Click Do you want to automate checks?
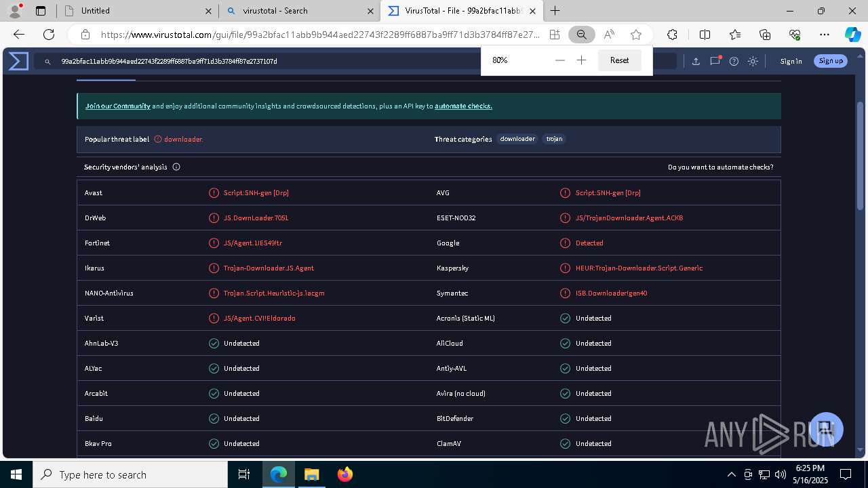 click(720, 167)
